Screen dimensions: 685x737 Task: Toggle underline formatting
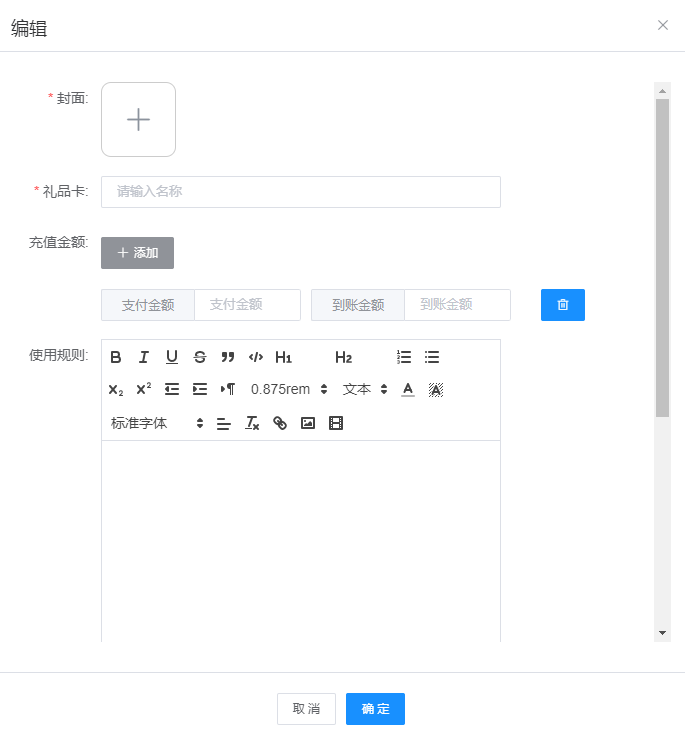[172, 357]
